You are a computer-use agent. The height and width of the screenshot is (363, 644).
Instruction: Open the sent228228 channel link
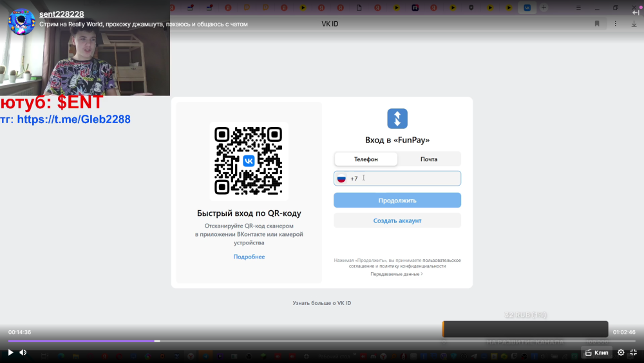(62, 14)
